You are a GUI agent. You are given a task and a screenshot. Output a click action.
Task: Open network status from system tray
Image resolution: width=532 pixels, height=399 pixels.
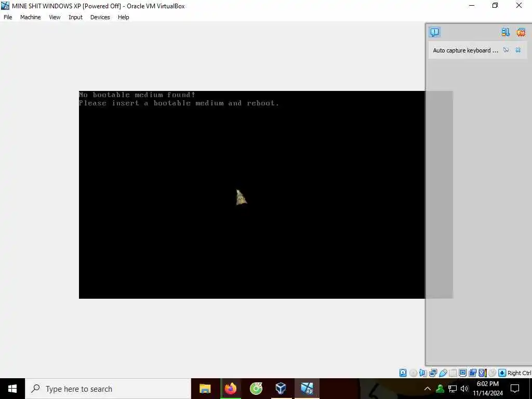coord(453,389)
